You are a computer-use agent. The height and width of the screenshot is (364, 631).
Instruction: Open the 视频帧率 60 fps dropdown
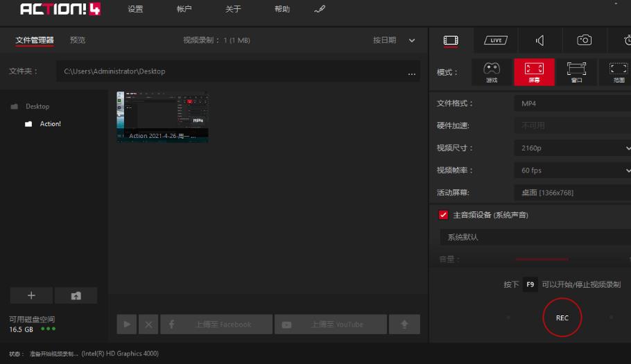pyautogui.click(x=573, y=170)
